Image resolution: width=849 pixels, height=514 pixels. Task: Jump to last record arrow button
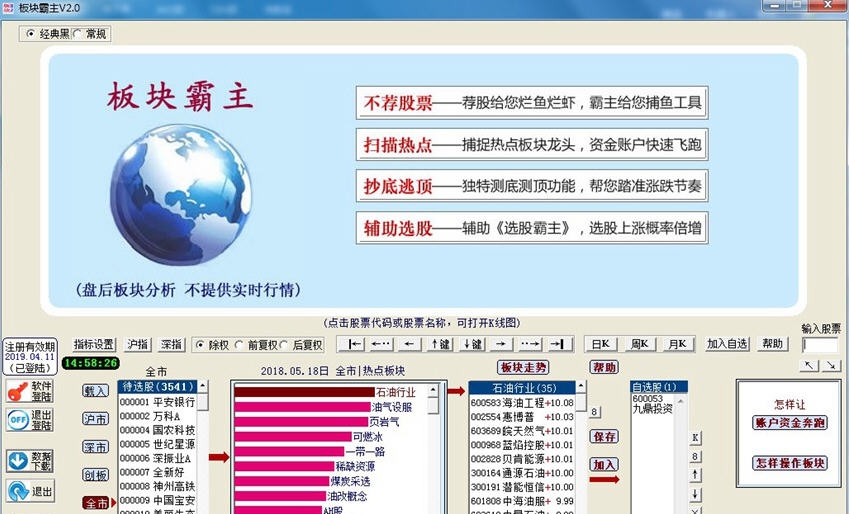point(557,344)
